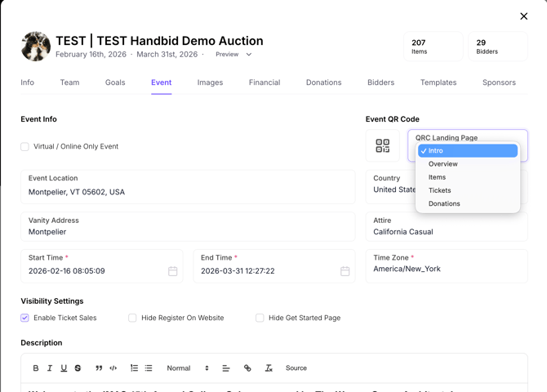Switch to the Financial tab
The width and height of the screenshot is (547, 392).
click(265, 82)
